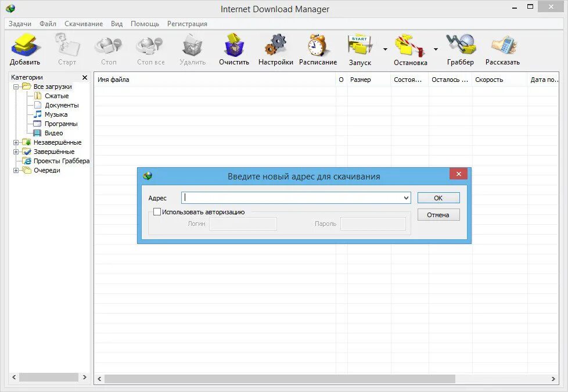This screenshot has height=392, width=568.
Task: Close the Категории panel
Action: tap(85, 78)
